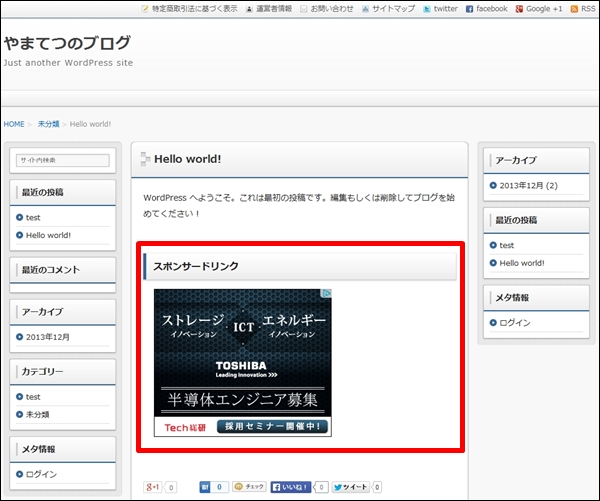Click the AdChoices icon on the ad
Screen dimensions: 600x501
[x=327, y=293]
